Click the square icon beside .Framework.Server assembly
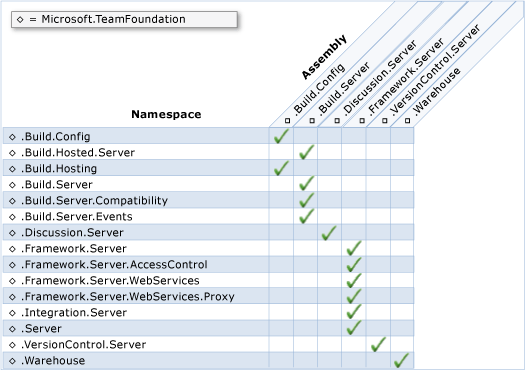The width and height of the screenshot is (525, 371). coord(362,121)
